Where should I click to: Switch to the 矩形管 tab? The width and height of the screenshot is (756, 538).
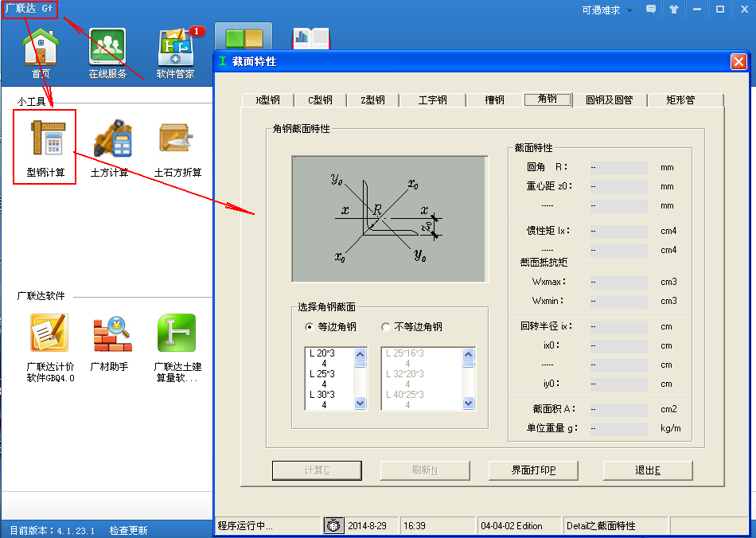click(680, 99)
